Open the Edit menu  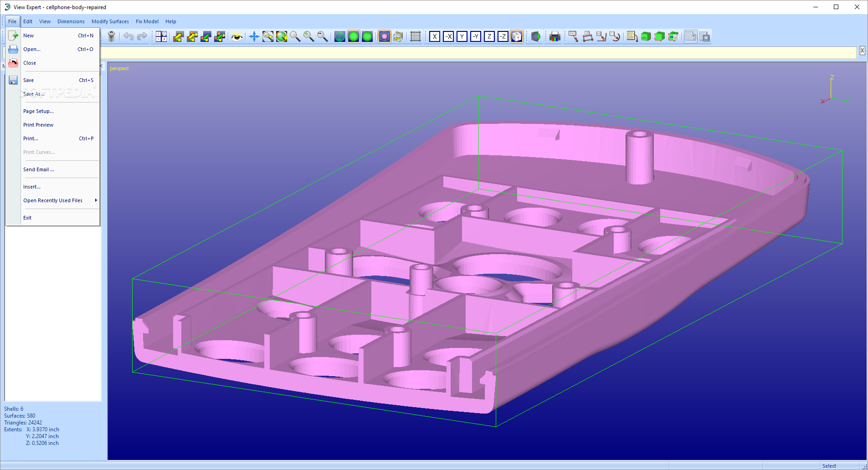[x=28, y=21]
